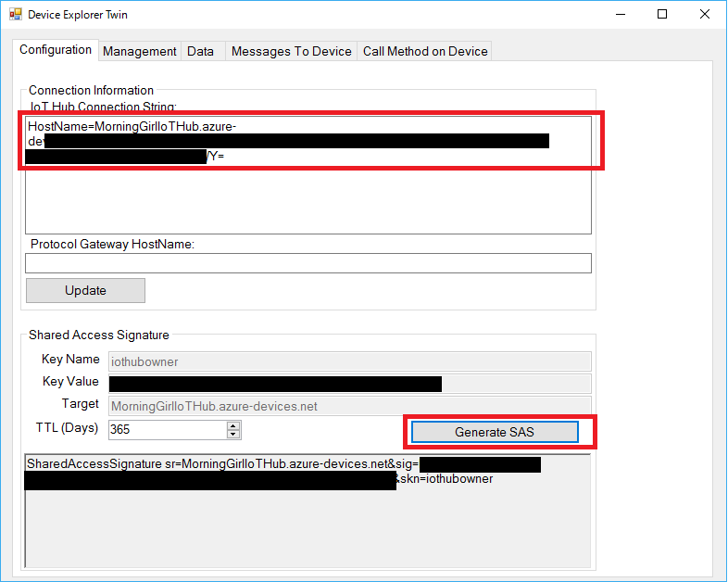Click the SharedAccessSignature output text box
This screenshot has height=582, width=728.
tap(308, 511)
